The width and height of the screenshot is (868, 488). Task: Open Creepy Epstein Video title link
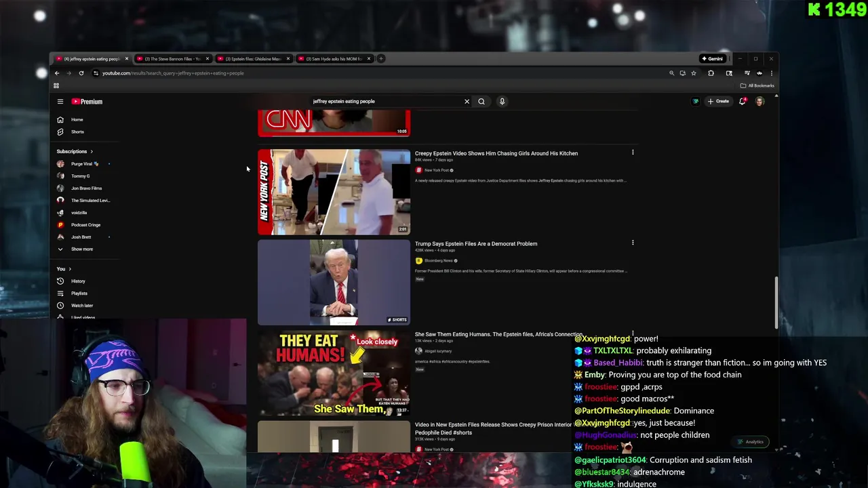[x=496, y=153]
